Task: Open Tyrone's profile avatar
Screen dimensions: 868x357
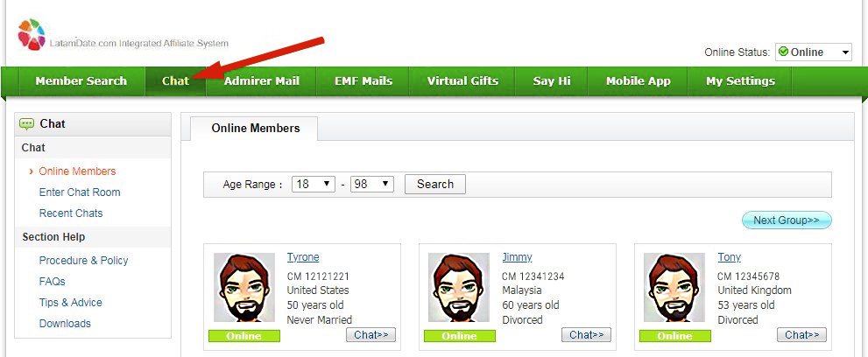Action: coord(244,287)
